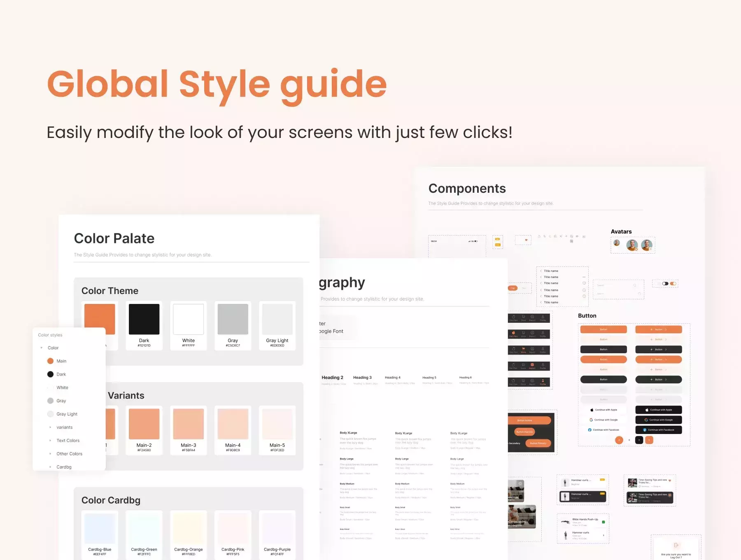Click the heart icon on the Cardio (gym) photo
Image resolution: width=741 pixels, height=560 pixels.
[532, 509]
